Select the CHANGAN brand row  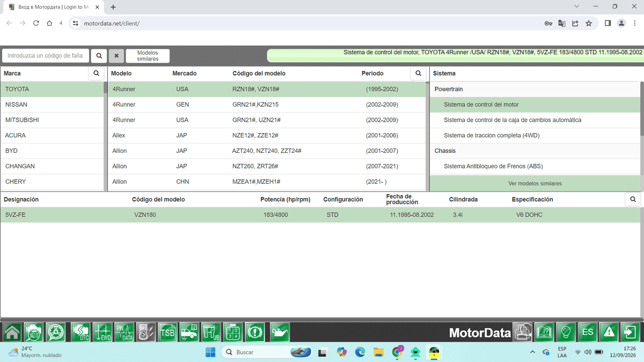pyautogui.click(x=52, y=166)
